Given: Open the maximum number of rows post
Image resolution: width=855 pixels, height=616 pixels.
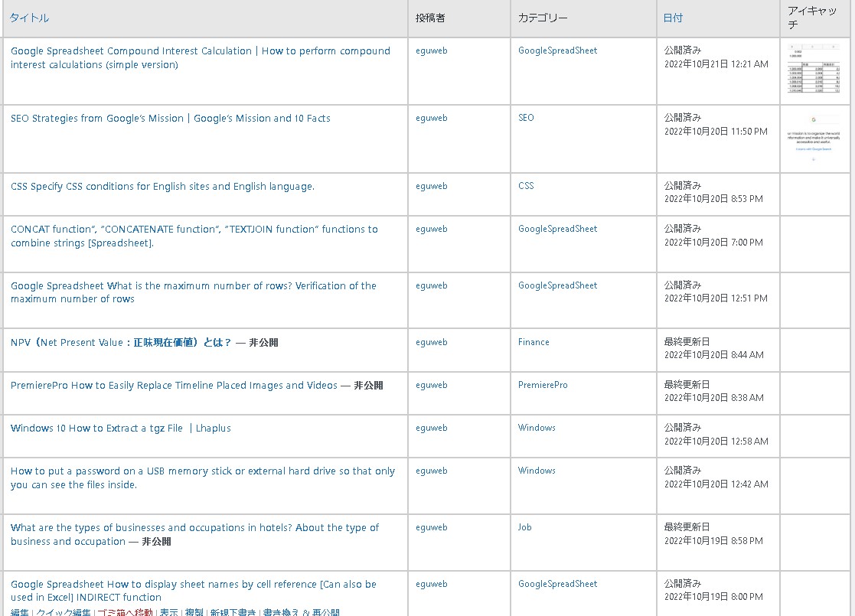Looking at the screenshot, I should coord(193,292).
